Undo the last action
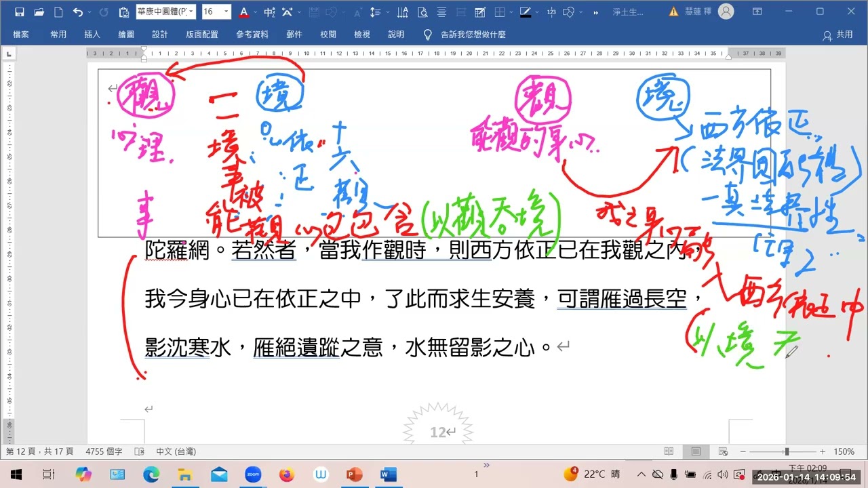The image size is (868, 488). coord(77,12)
